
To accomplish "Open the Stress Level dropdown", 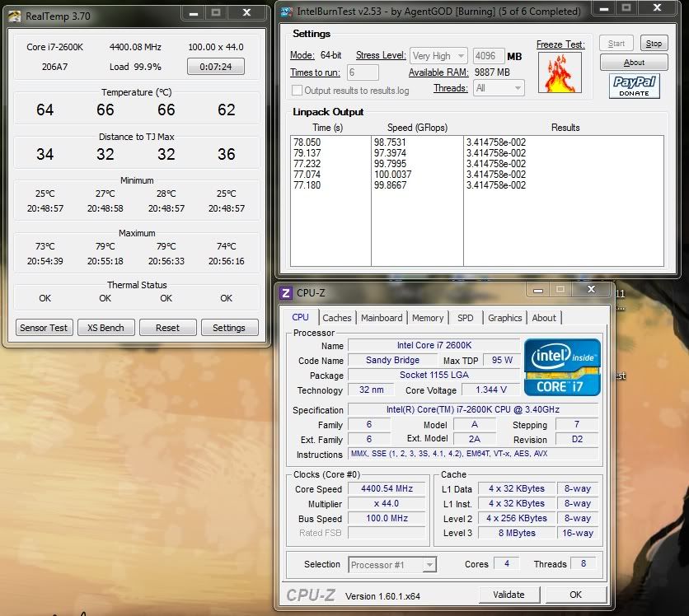I will tap(438, 56).
